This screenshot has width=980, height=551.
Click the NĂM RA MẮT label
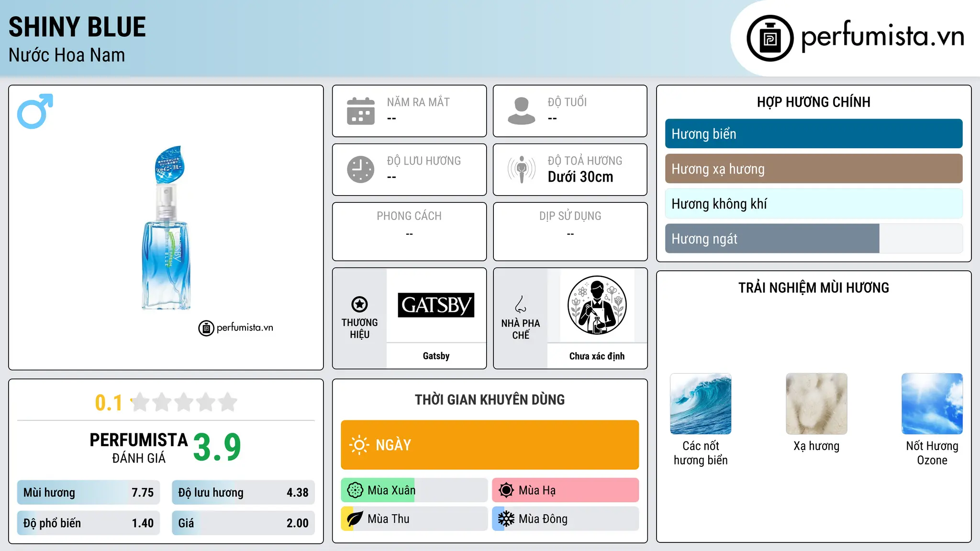point(418,102)
